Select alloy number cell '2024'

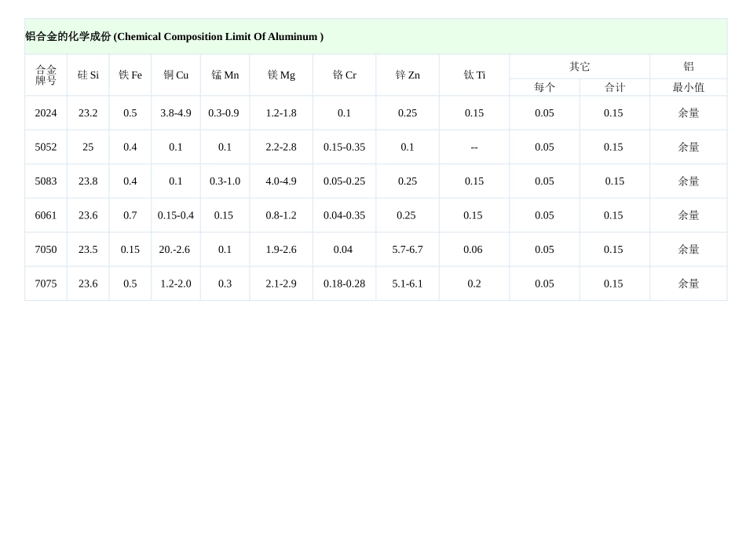46,113
